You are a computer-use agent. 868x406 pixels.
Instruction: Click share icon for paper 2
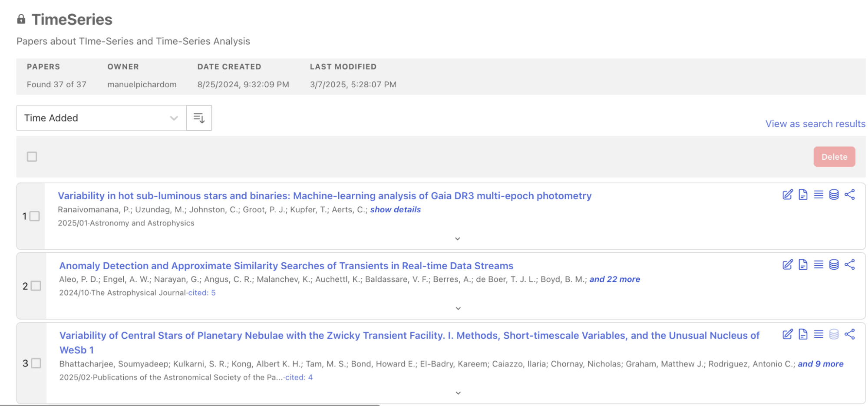pos(849,264)
